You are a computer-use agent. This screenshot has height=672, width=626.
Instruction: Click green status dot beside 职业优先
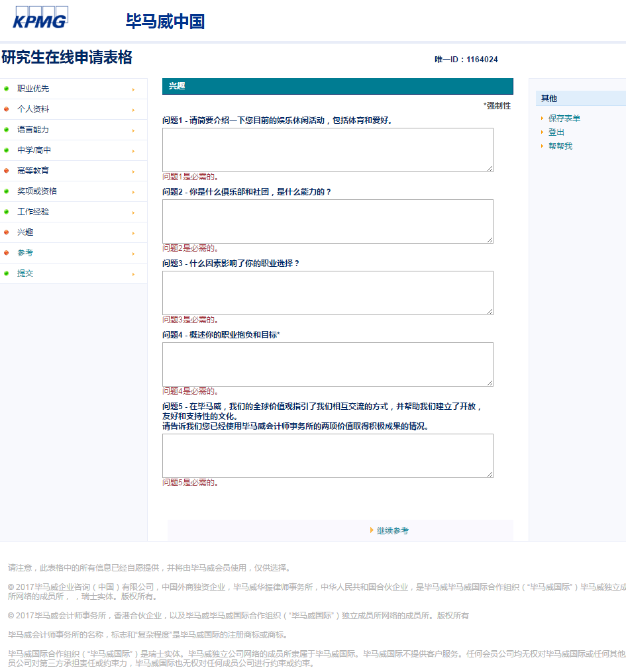coord(7,89)
